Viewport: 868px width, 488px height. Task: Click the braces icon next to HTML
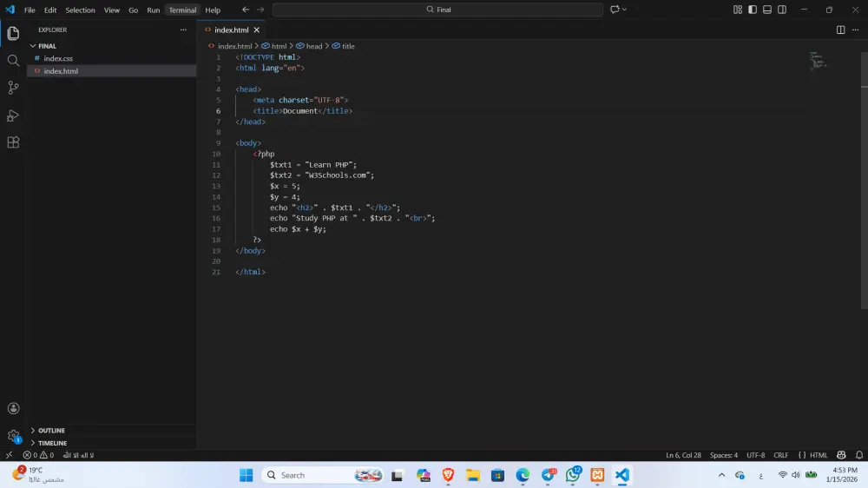801,455
